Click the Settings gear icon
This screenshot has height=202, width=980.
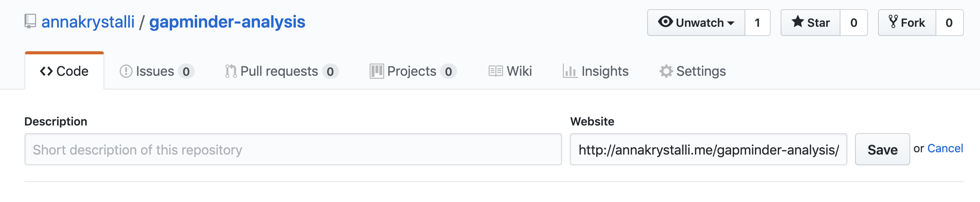pos(666,71)
